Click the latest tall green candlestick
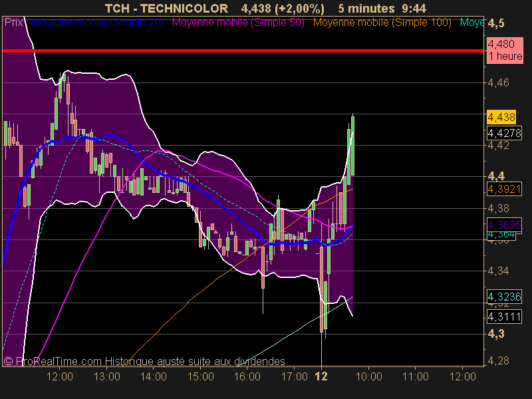 pyautogui.click(x=353, y=146)
